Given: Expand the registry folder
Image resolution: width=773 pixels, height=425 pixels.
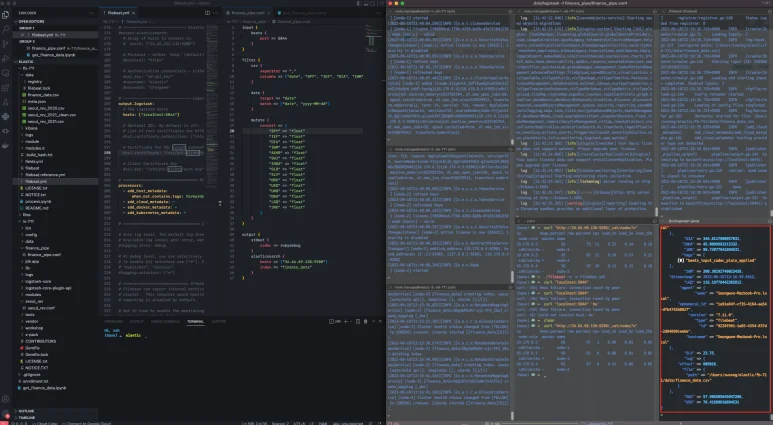Looking at the screenshot, I should click(x=36, y=81).
